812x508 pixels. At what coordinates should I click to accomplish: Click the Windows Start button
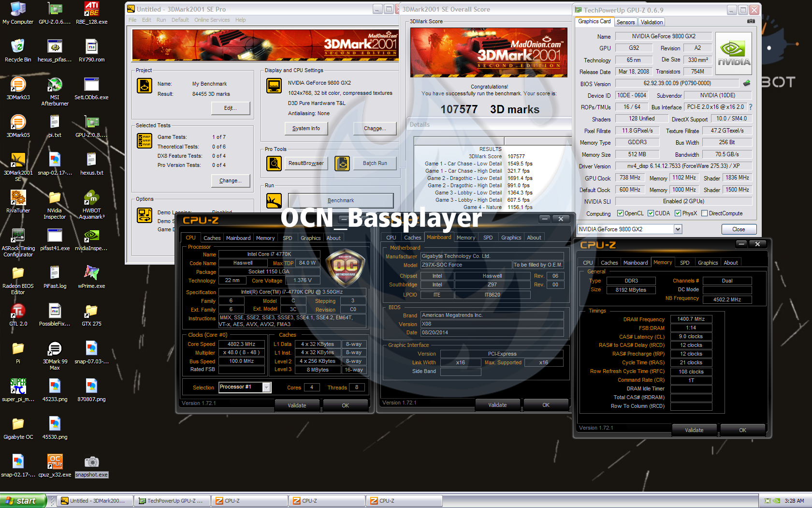pyautogui.click(x=23, y=501)
